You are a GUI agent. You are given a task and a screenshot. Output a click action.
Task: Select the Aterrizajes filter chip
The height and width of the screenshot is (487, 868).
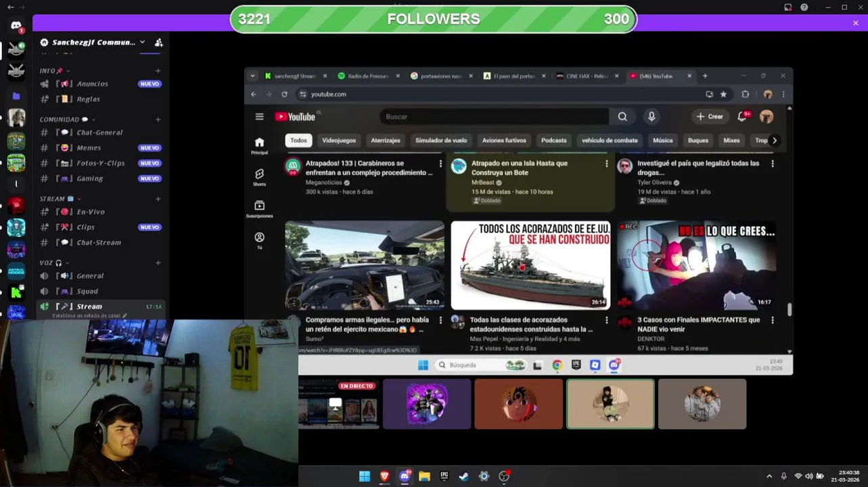386,141
